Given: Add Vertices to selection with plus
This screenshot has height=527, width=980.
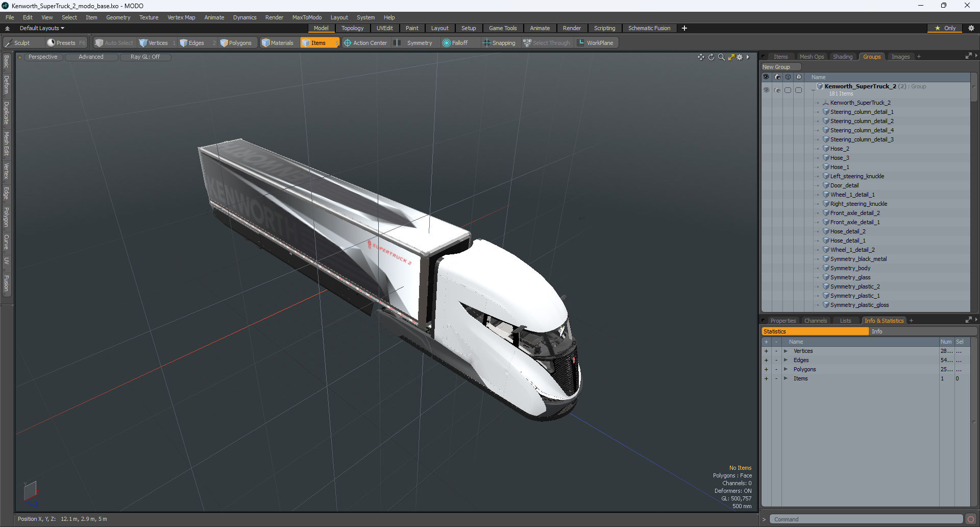Looking at the screenshot, I should tap(766, 351).
